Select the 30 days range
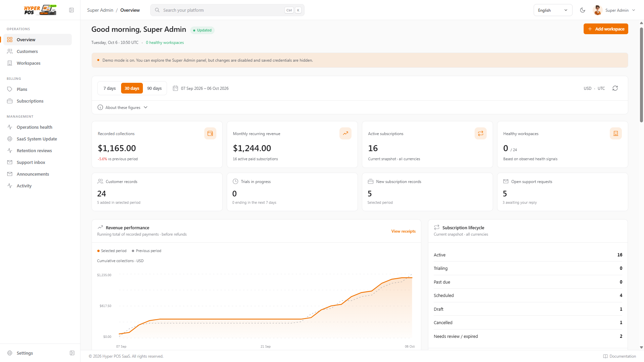 [132, 88]
